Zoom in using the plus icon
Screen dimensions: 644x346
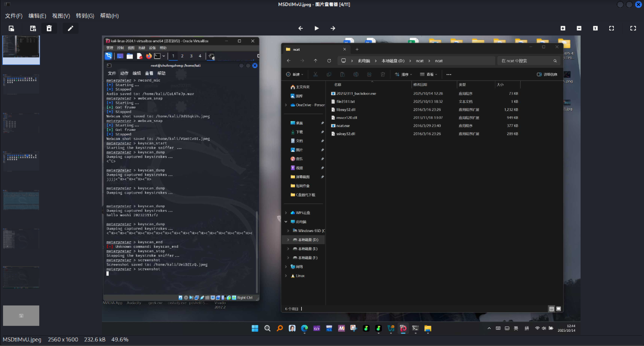coord(563,28)
